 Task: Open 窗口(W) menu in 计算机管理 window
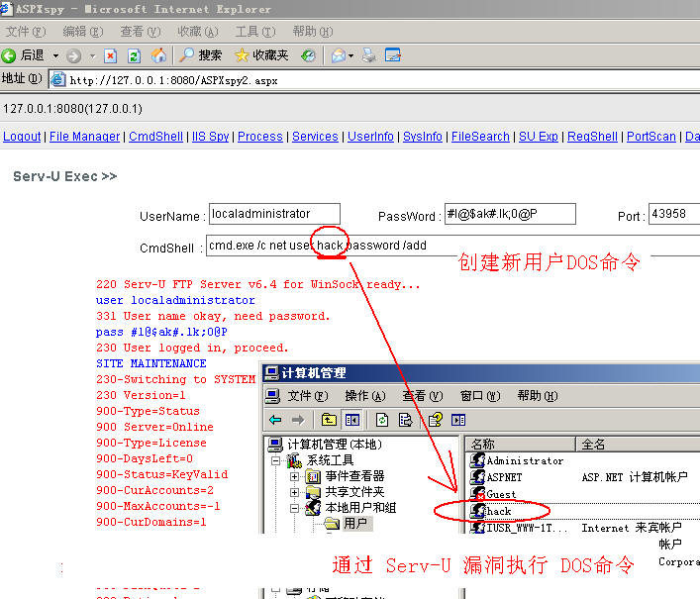480,396
